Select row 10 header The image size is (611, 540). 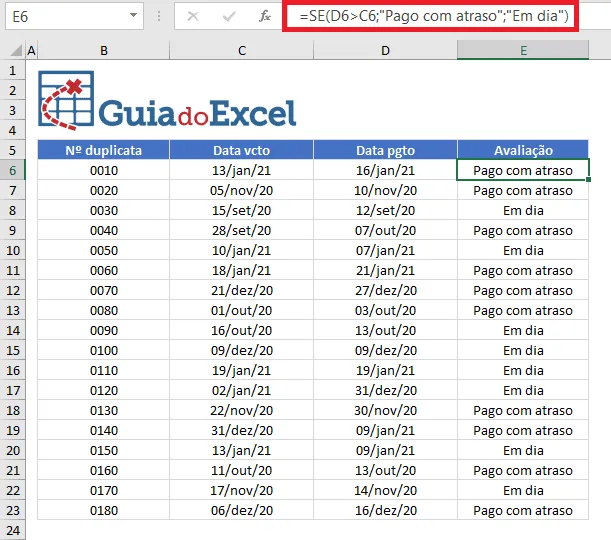point(12,251)
